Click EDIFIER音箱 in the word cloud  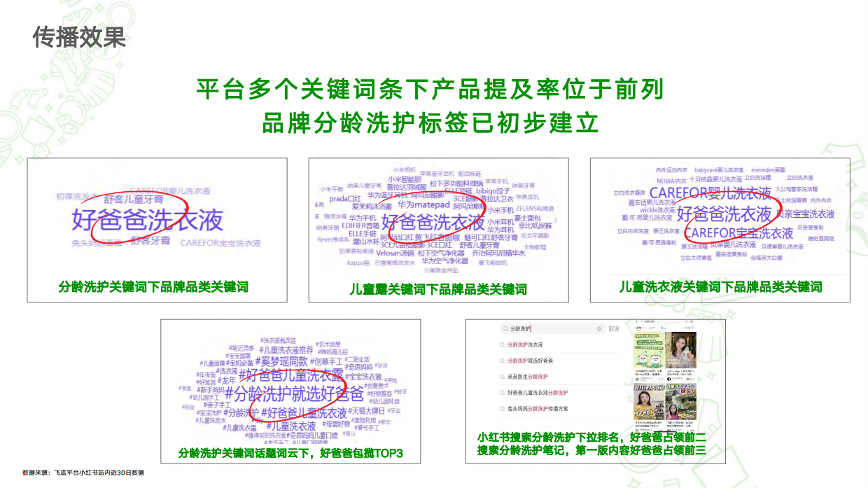[360, 225]
